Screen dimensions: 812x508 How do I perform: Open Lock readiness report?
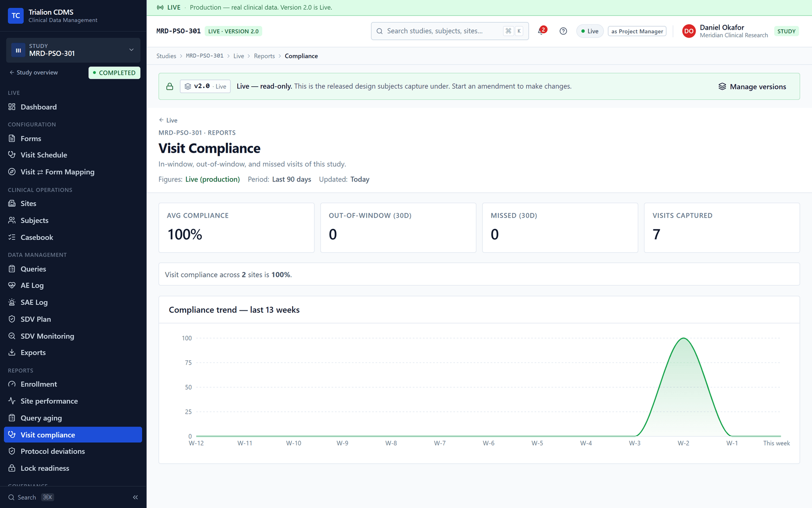[73, 468]
